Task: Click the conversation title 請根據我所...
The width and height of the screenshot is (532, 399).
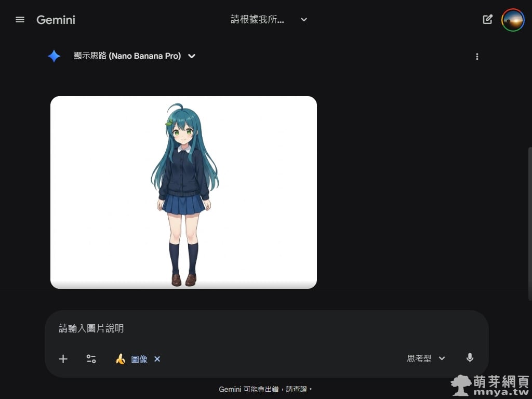Action: tap(258, 20)
